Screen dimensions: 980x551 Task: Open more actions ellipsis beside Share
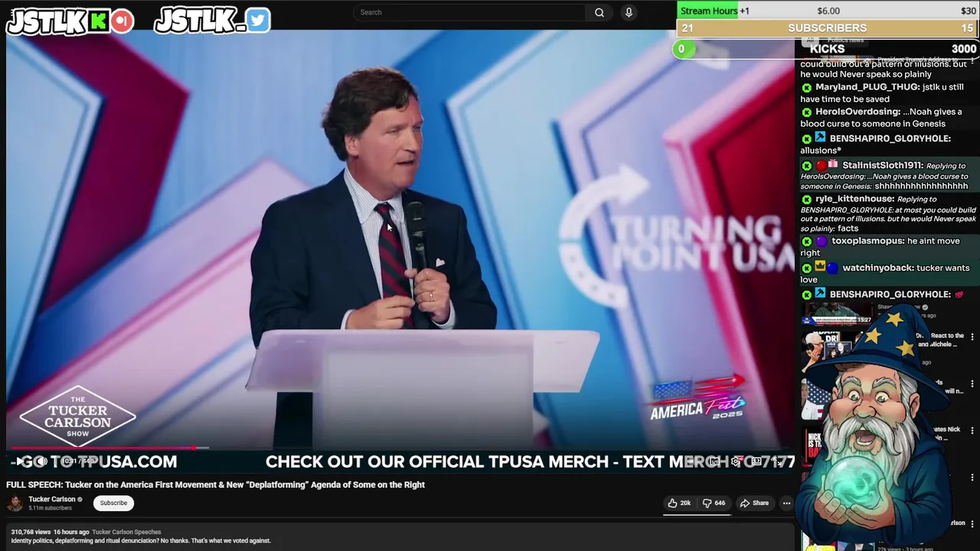pos(786,503)
